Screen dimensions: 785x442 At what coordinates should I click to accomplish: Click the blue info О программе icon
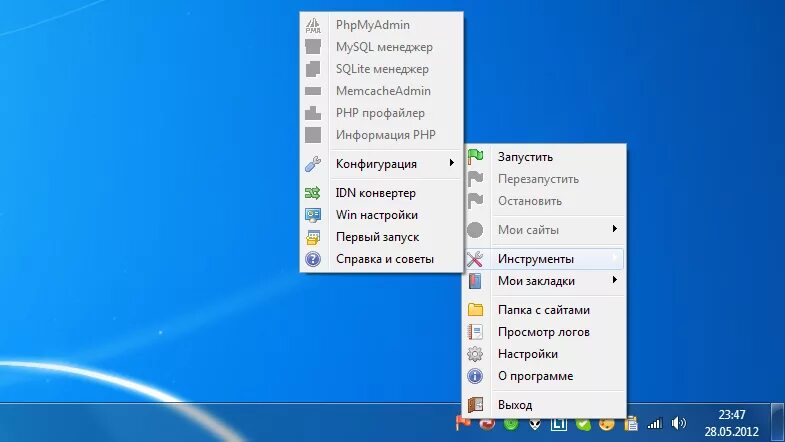click(x=475, y=376)
